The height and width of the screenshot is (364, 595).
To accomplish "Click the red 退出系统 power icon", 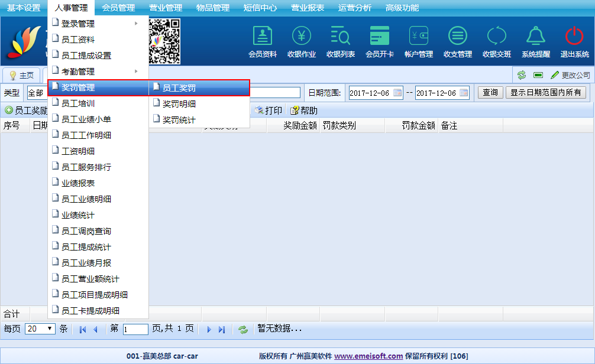I will pyautogui.click(x=574, y=37).
